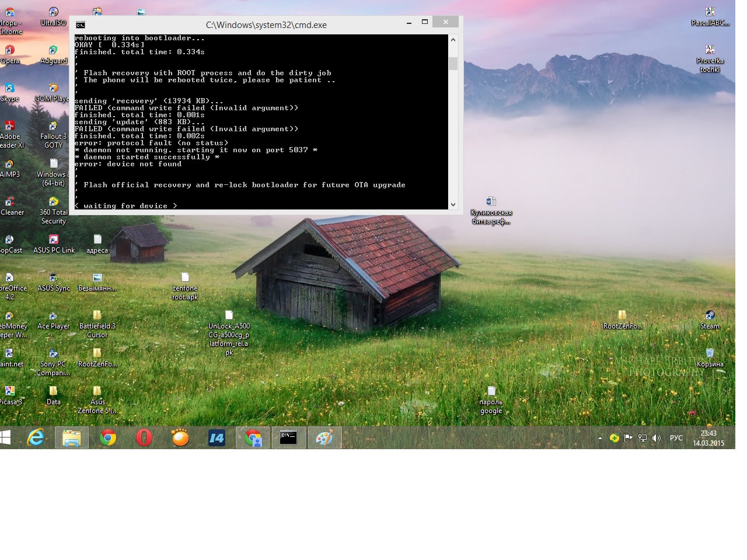Switch the РУС input language indicator

[676, 438]
